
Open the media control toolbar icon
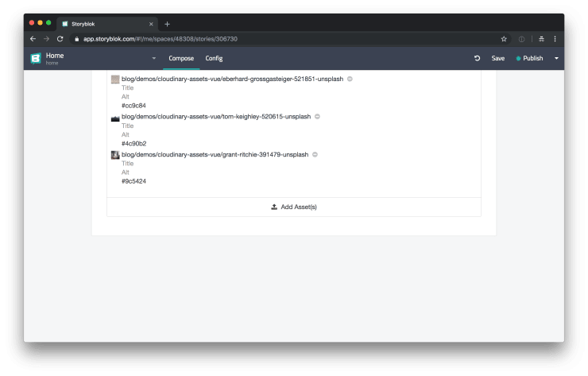[541, 39]
